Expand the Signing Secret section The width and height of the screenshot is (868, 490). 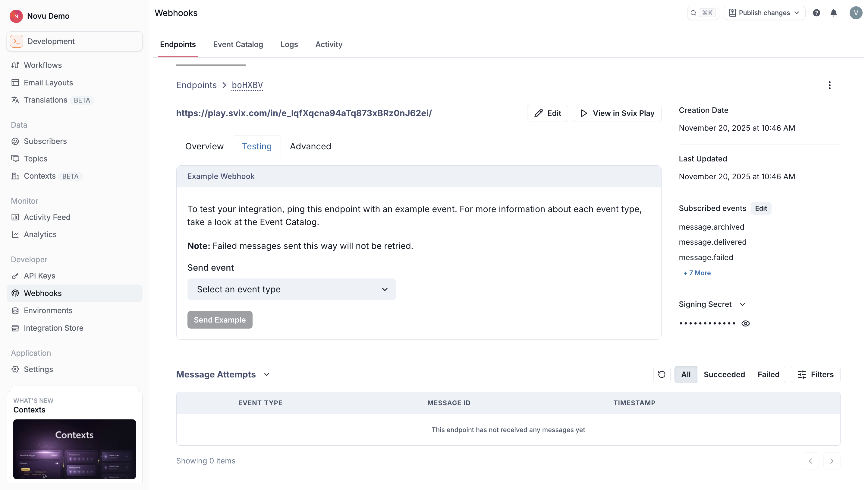point(743,304)
